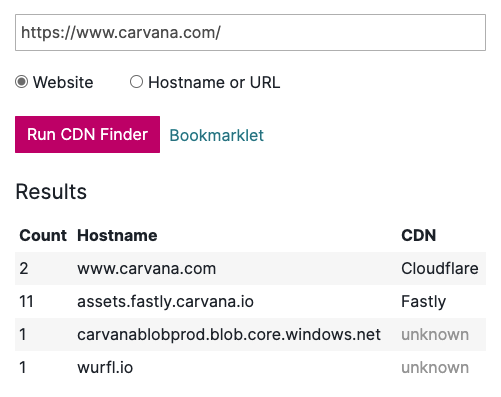The height and width of the screenshot is (397, 501).
Task: Click the unknown CDN value for carvanablobprod row
Action: tap(435, 334)
